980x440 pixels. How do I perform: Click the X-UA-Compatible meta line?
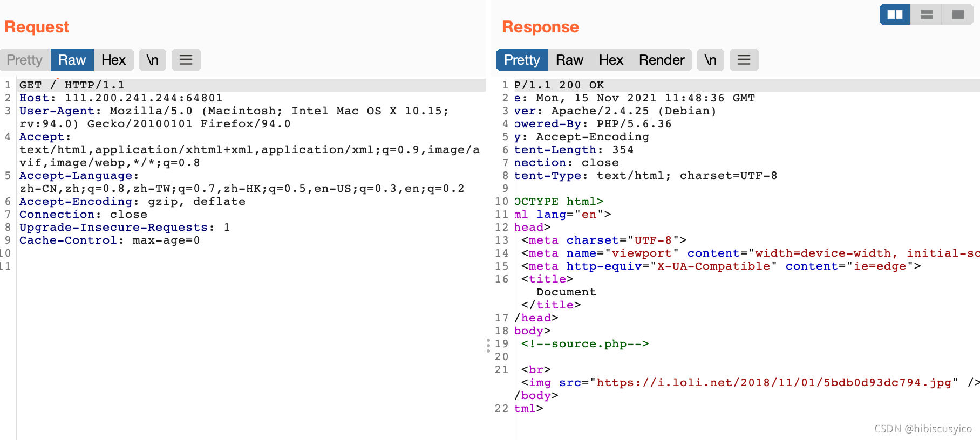tap(721, 266)
